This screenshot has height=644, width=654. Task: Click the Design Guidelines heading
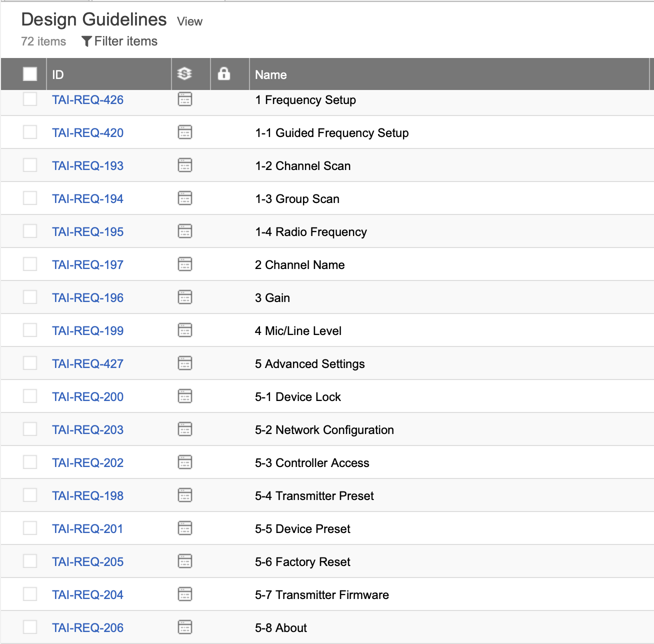[x=94, y=19]
